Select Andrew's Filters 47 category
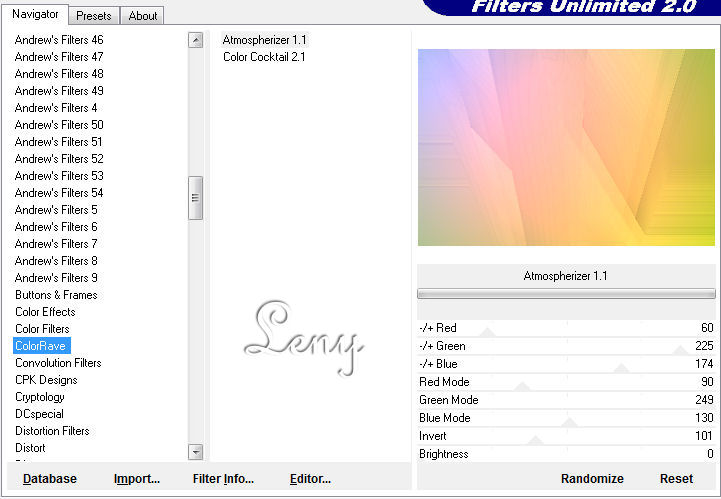The image size is (721, 499). coord(59,57)
